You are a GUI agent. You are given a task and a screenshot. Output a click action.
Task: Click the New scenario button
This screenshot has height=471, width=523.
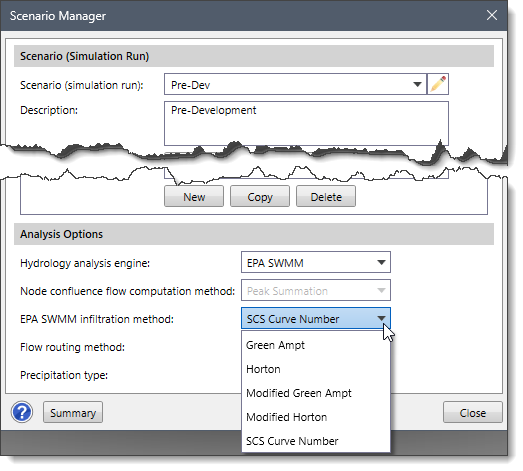click(194, 196)
